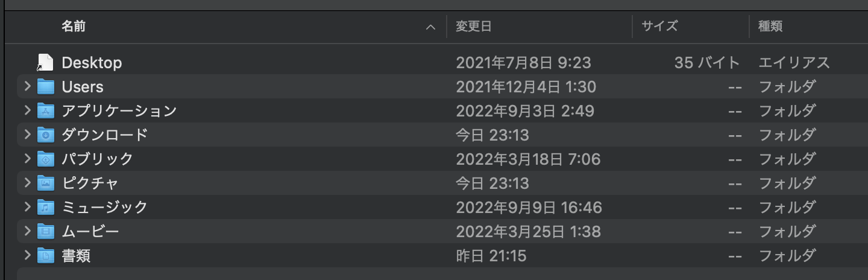Select the ダウンロード folder icon
The height and width of the screenshot is (280, 868).
46,135
